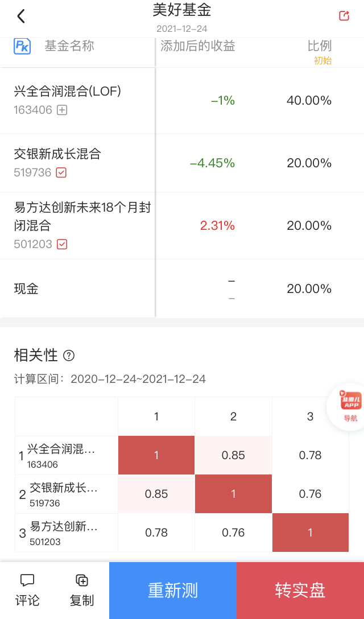Tap the 添加后的收益 column header
Image resolution: width=364 pixels, height=619 pixels.
(x=197, y=46)
